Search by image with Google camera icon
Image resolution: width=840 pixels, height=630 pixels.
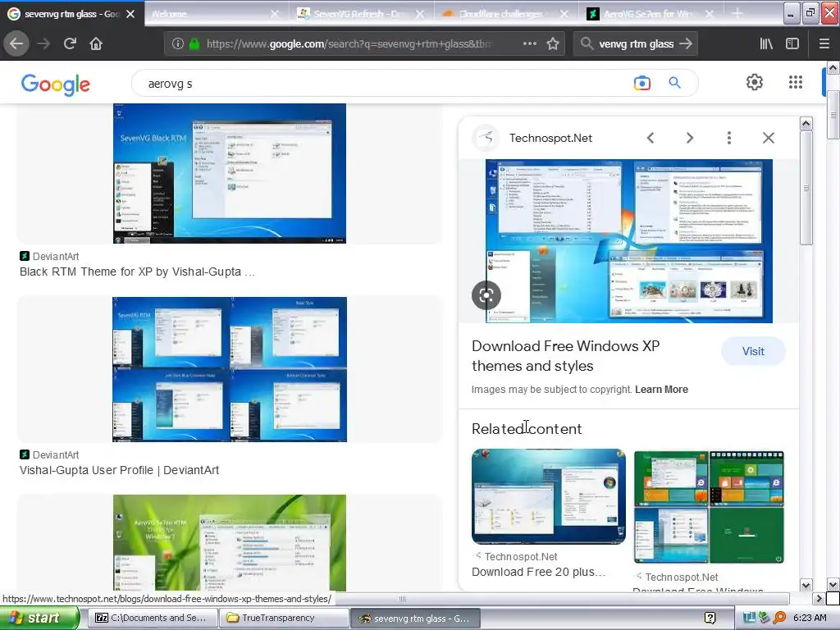point(641,83)
